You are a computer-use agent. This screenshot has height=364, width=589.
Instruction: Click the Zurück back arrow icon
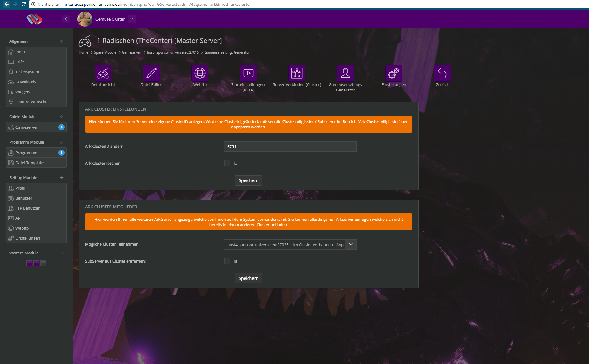[x=442, y=73]
